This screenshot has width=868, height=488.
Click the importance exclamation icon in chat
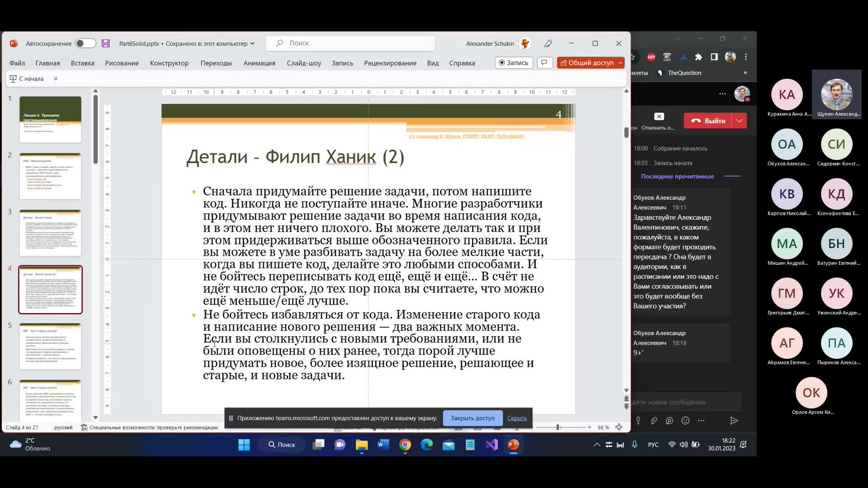(638, 421)
